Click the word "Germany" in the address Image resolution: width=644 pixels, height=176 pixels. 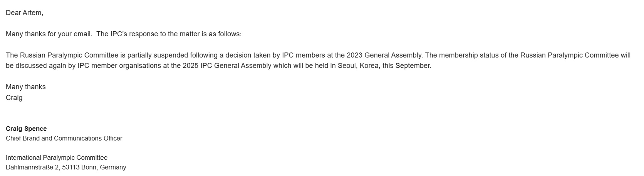(x=113, y=167)
